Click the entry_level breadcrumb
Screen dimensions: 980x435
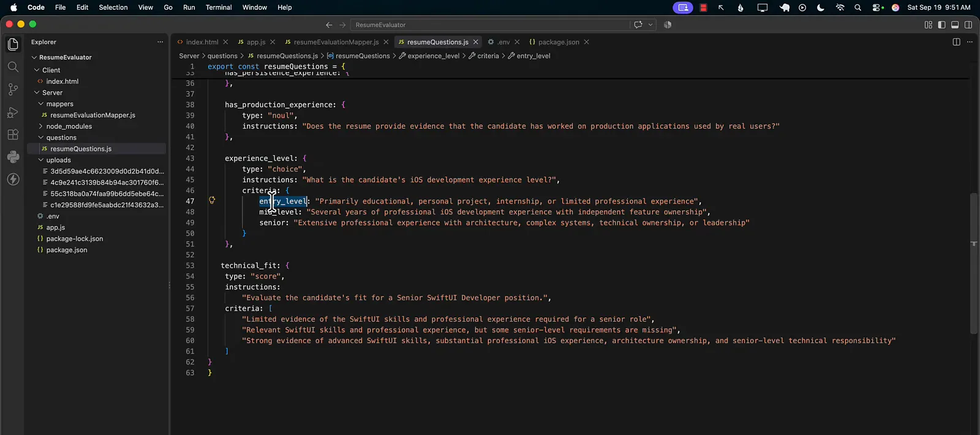pos(533,56)
